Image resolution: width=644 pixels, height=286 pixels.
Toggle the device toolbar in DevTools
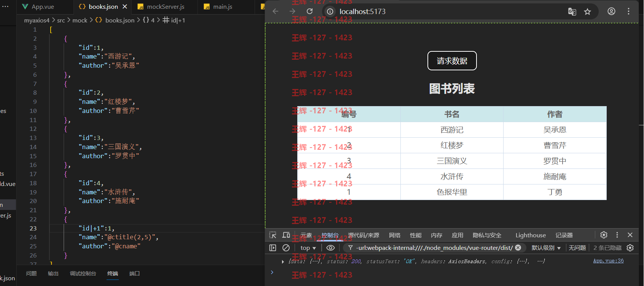[x=286, y=235]
